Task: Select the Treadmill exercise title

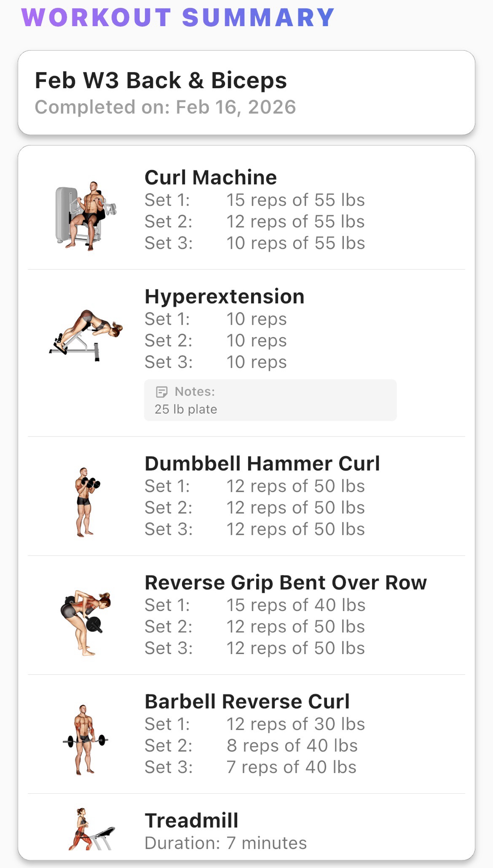Action: point(192,821)
